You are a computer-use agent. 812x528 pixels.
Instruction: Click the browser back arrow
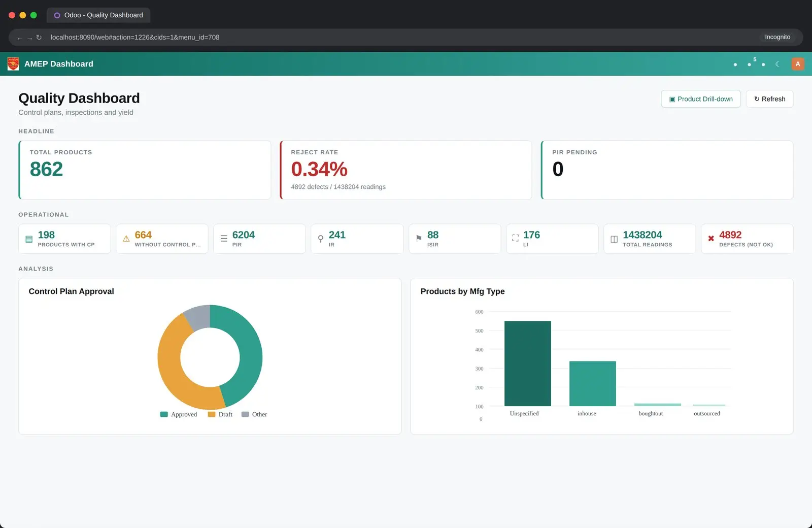tap(20, 38)
